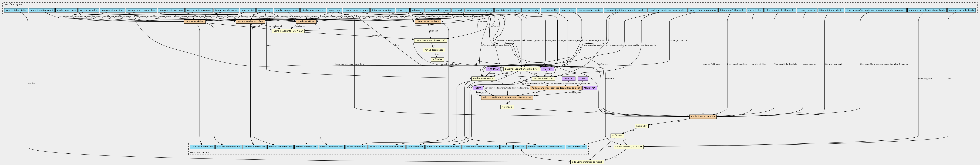The width and height of the screenshot is (980, 165).
Task: Select the Ensembl Variant Effect Predictor step
Action: tap(521, 69)
